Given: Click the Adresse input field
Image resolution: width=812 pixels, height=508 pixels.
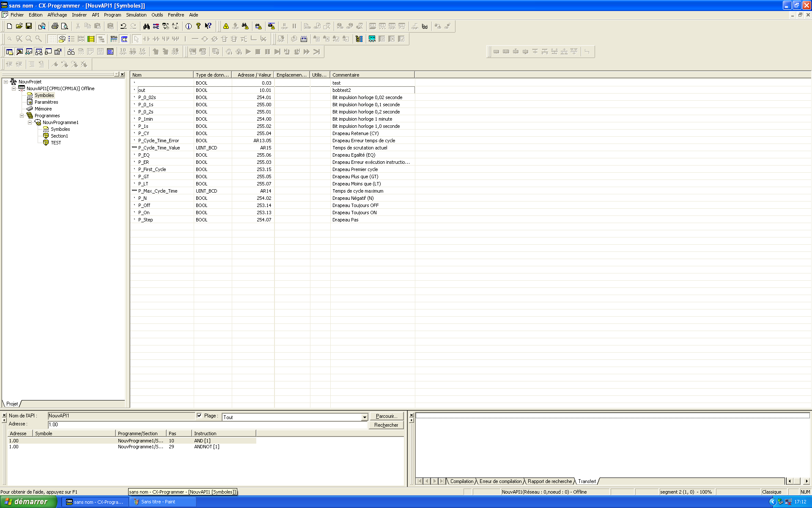Looking at the screenshot, I should (207, 425).
